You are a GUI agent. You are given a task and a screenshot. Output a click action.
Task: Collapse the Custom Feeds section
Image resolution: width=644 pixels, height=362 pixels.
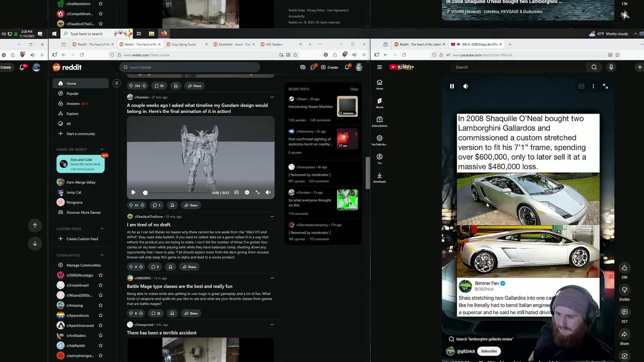(102, 229)
